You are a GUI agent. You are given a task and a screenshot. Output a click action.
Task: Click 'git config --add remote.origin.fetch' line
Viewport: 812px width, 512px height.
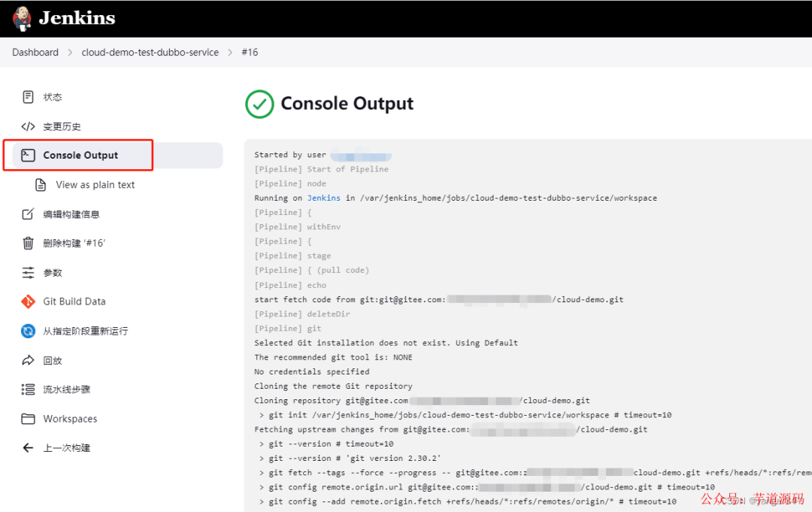coord(468,501)
